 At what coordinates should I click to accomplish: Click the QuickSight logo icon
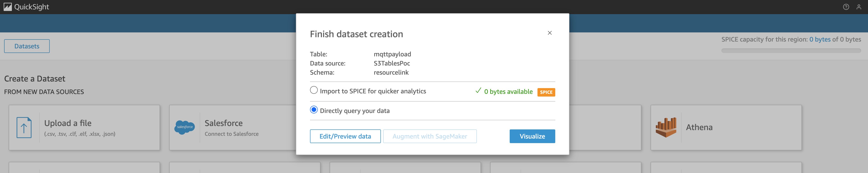tap(8, 7)
